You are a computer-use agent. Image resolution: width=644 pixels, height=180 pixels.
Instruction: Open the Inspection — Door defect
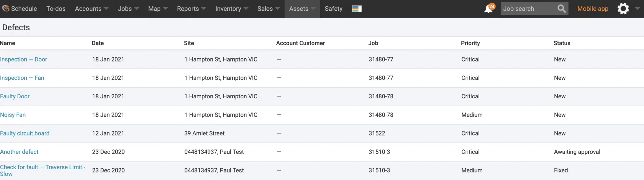point(24,59)
